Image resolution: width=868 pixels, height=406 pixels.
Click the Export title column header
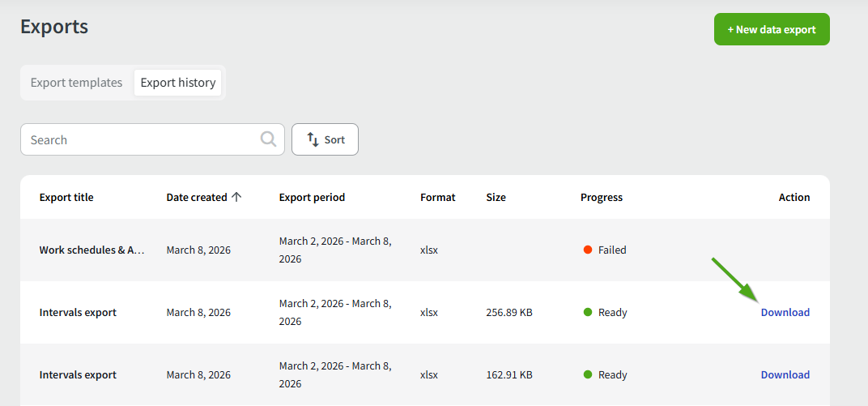pos(66,197)
